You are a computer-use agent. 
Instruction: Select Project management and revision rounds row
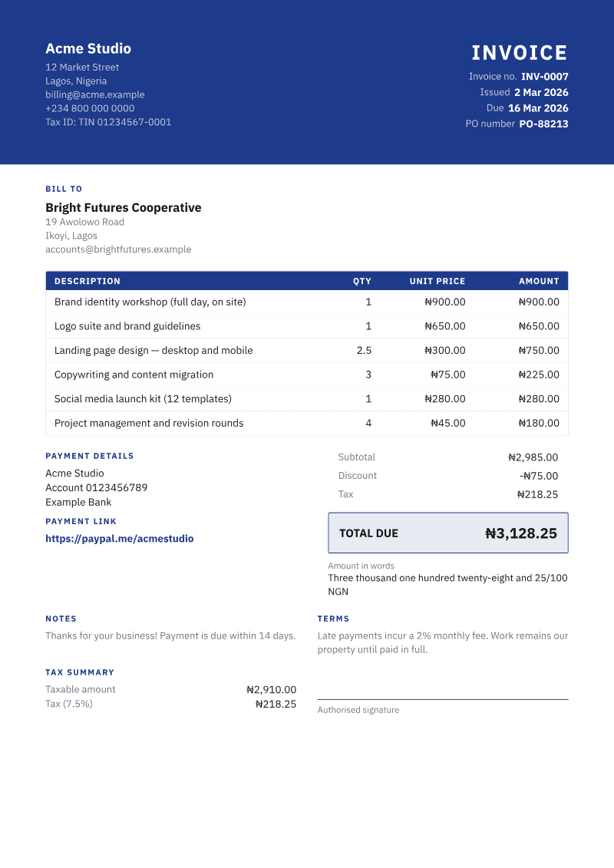click(x=307, y=423)
